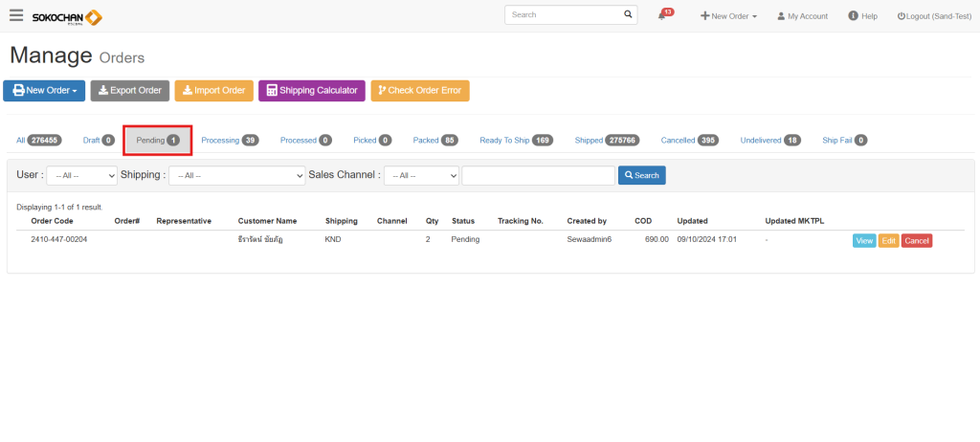
Task: Focus the filter search text field
Action: coord(538,175)
